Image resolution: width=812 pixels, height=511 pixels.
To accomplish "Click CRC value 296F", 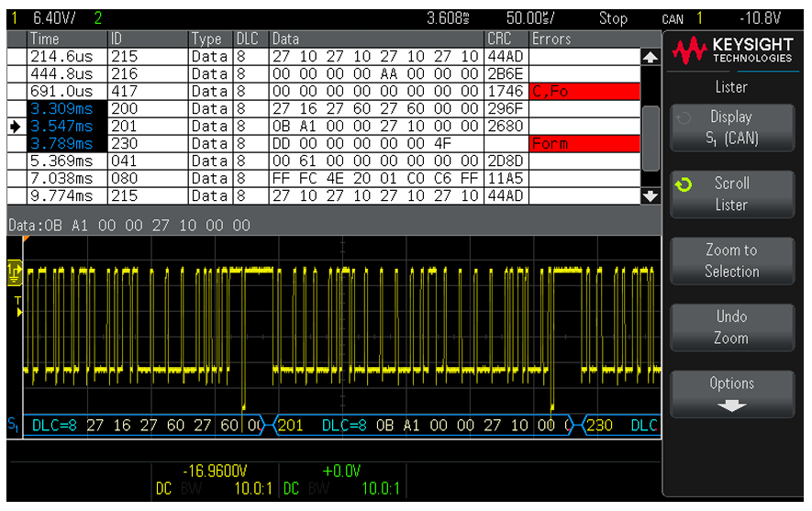I will tap(506, 109).
